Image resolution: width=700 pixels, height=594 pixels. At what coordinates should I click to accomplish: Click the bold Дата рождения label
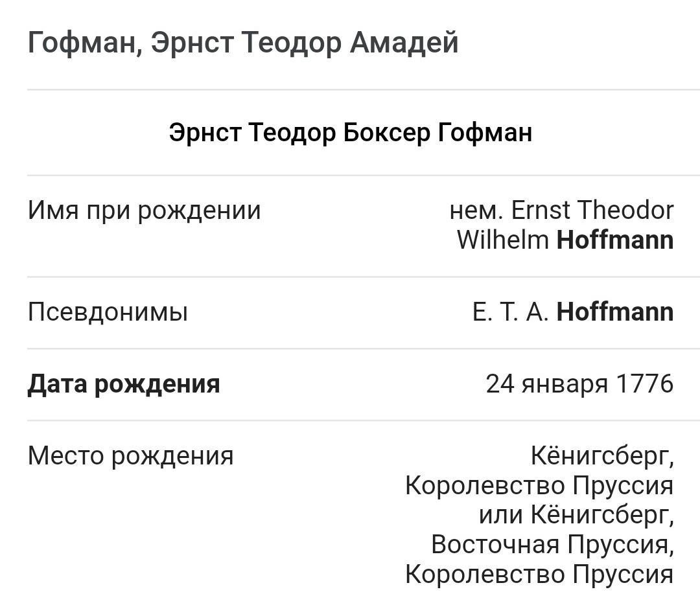pos(124,384)
